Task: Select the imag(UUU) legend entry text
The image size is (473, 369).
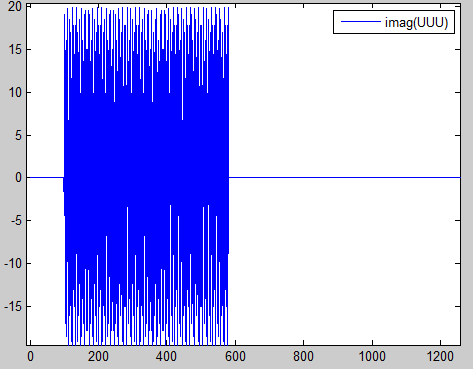Action: click(416, 23)
